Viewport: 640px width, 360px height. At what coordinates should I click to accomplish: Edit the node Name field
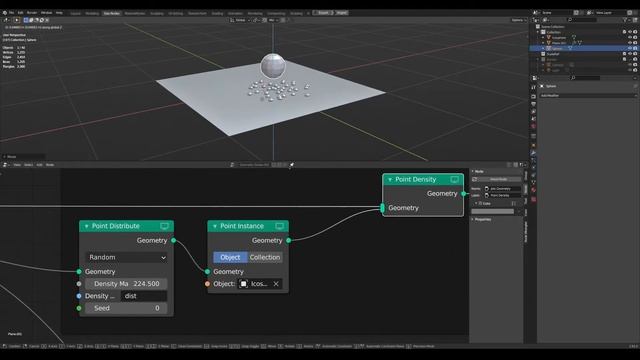(x=502, y=189)
